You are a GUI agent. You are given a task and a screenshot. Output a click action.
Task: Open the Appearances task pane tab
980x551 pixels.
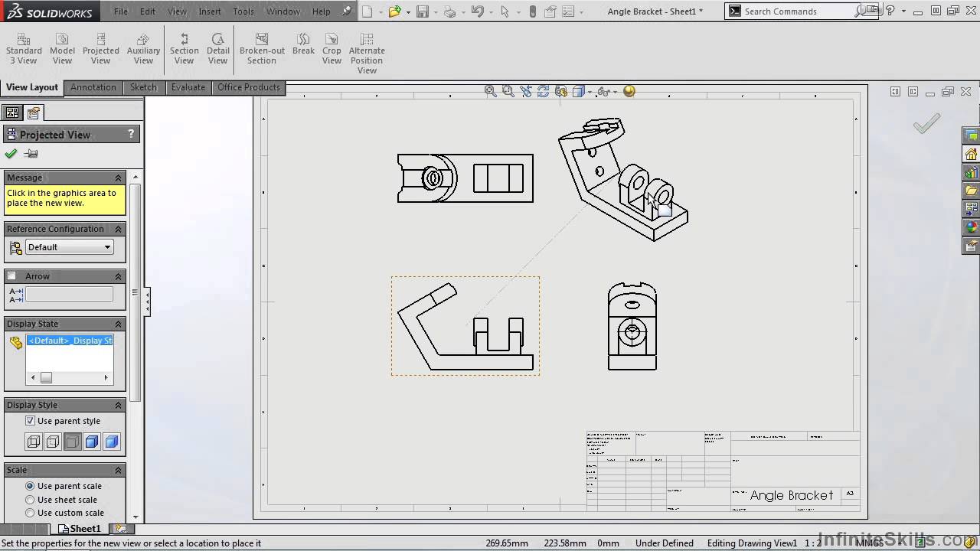972,227
